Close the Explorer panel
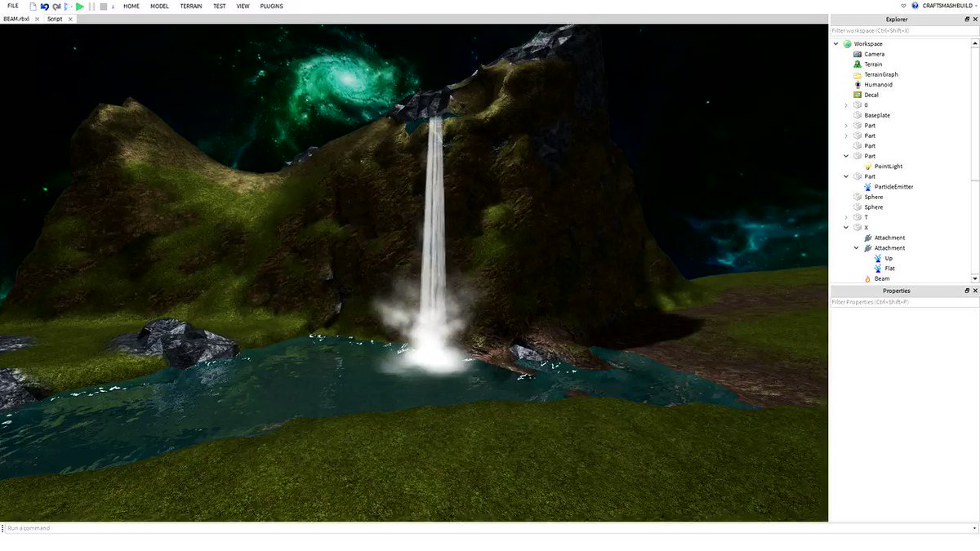Screen dimensions: 980x551 coord(974,19)
